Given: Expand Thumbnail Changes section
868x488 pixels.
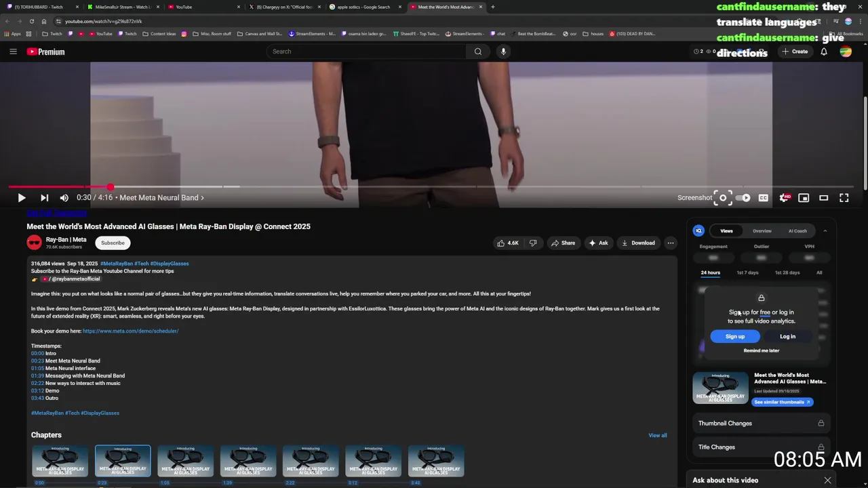Looking at the screenshot, I should [x=761, y=423].
